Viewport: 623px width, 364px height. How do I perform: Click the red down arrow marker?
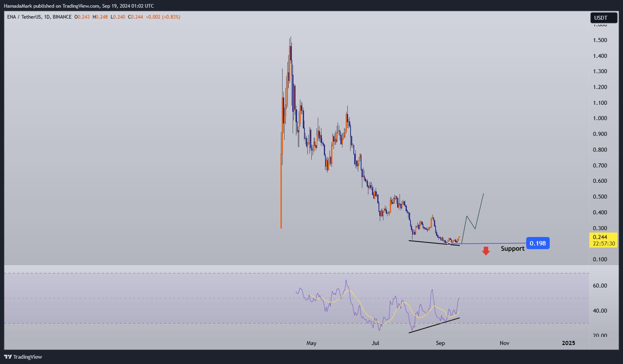486,251
